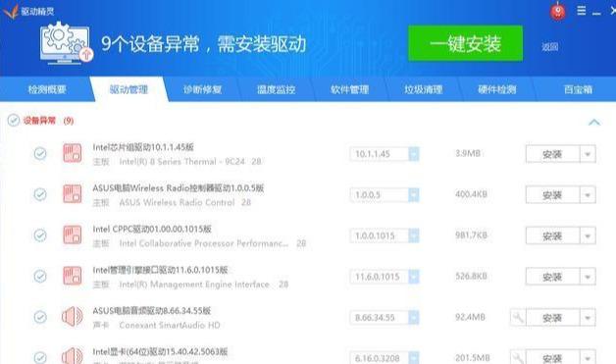Screen dimensions: 616x364
Task: Click motherboard icon for Intel CPPC驱动
Action: [x=73, y=235]
